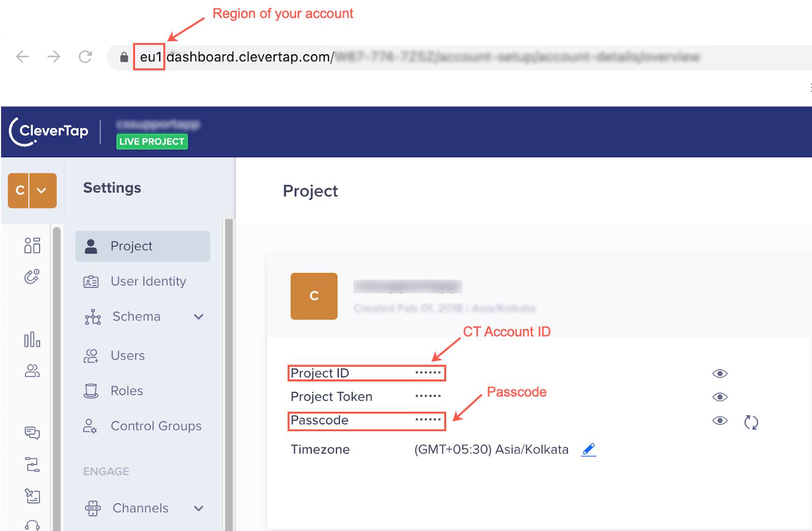The height and width of the screenshot is (531, 812).
Task: Open the chat messages icon in sidebar
Action: tap(32, 433)
